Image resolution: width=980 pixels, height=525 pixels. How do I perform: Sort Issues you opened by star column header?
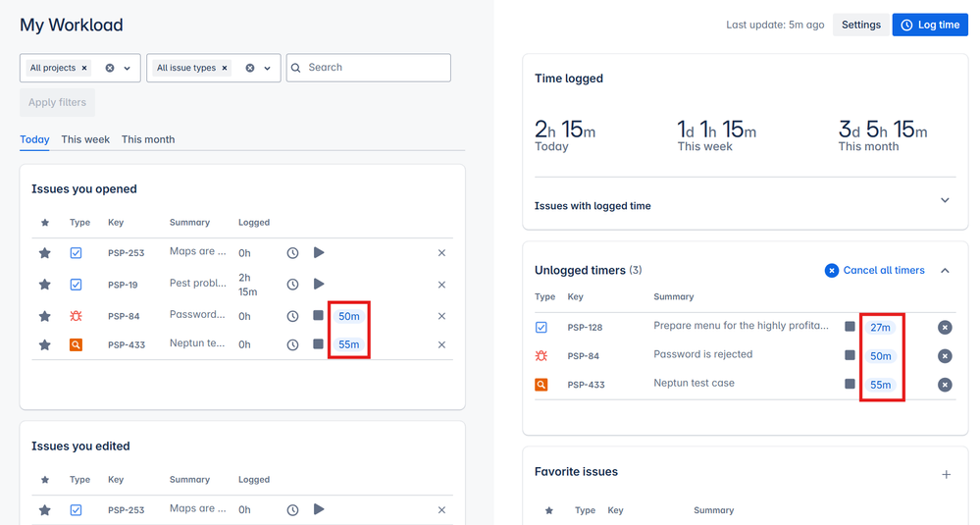(x=44, y=223)
